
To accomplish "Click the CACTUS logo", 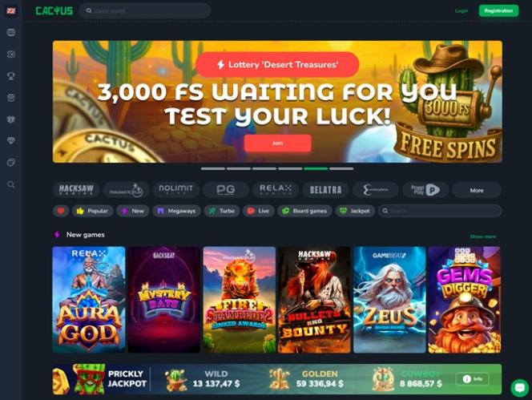I will [x=54, y=11].
